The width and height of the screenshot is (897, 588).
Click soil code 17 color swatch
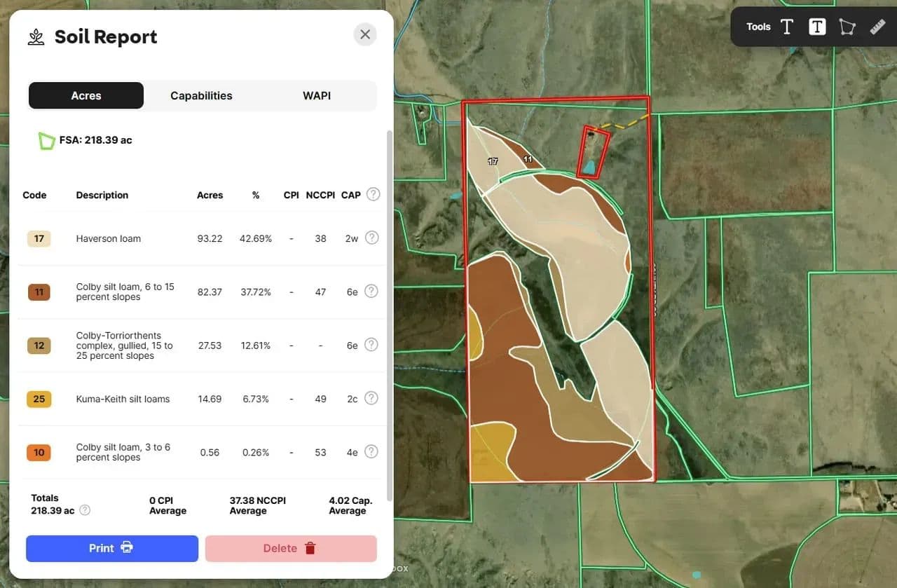pos(39,238)
